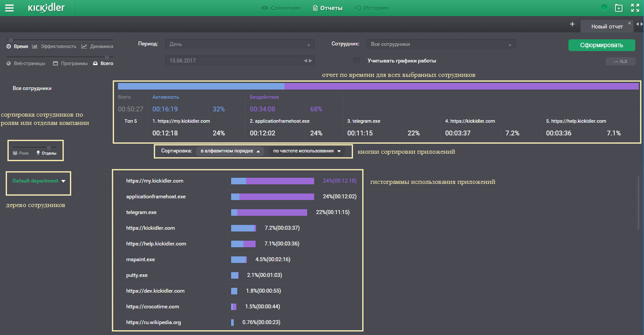
Task: Select the Новый отчет tab
Action: (607, 26)
